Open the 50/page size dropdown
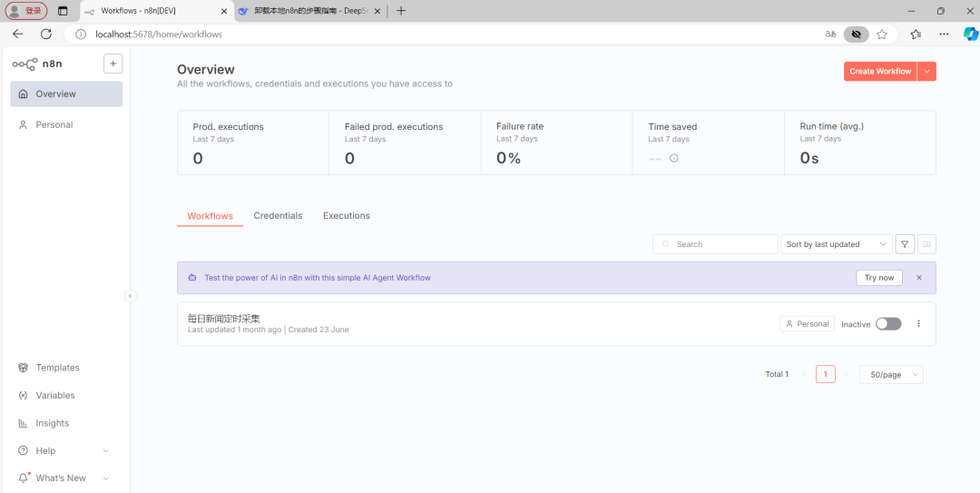The width and height of the screenshot is (980, 493). point(891,375)
